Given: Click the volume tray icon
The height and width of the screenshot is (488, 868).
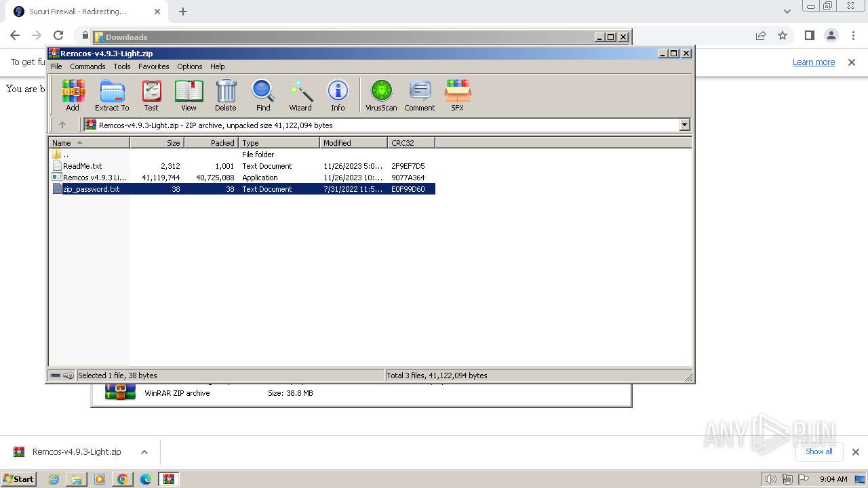Looking at the screenshot, I should (x=770, y=479).
